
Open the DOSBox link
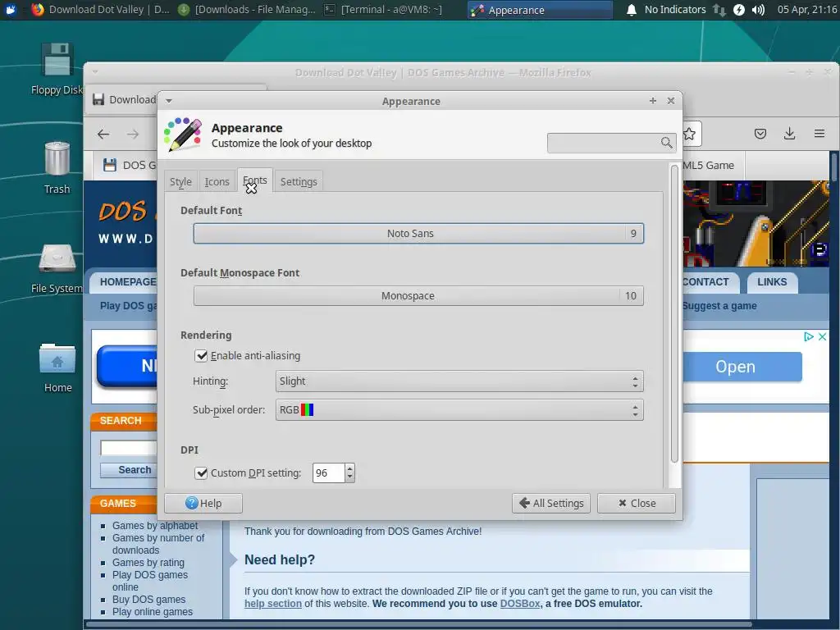pyautogui.click(x=519, y=604)
